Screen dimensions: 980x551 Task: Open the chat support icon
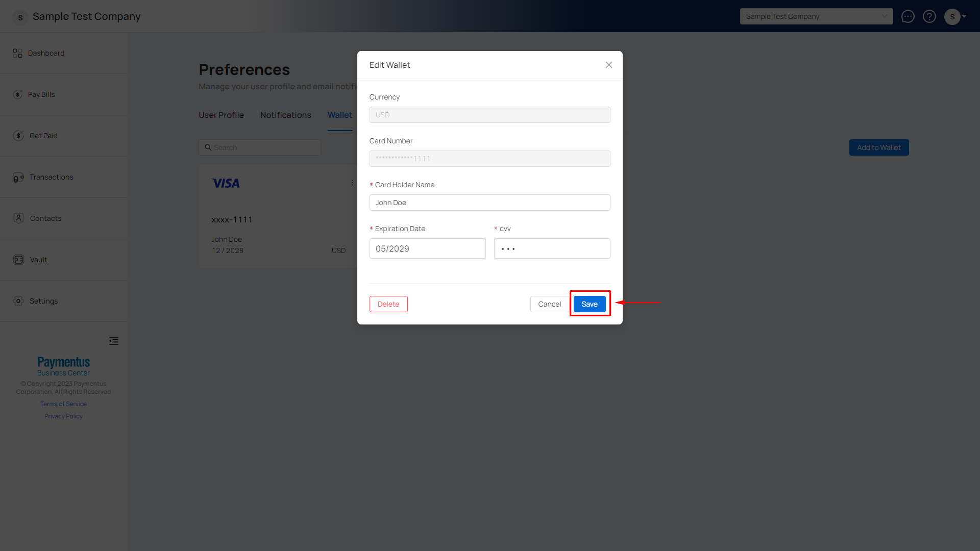click(x=908, y=16)
